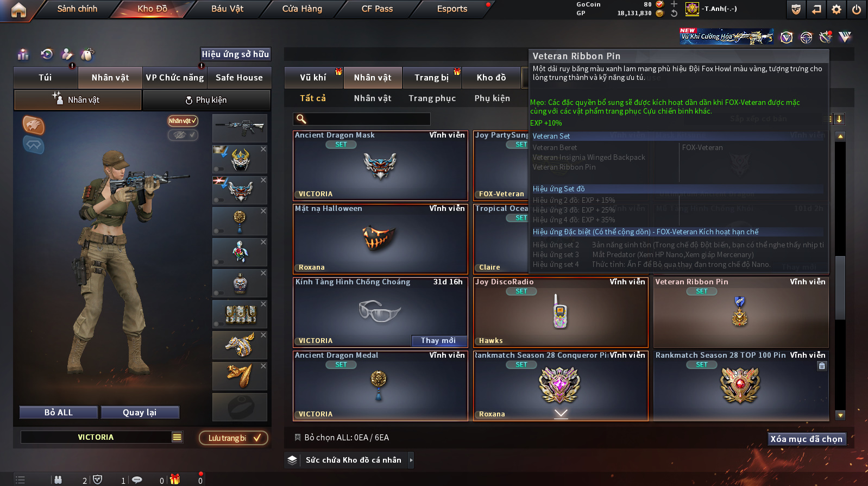Image resolution: width=868 pixels, height=486 pixels.
Task: Open the sort order dropdown arrow
Action: tap(839, 119)
